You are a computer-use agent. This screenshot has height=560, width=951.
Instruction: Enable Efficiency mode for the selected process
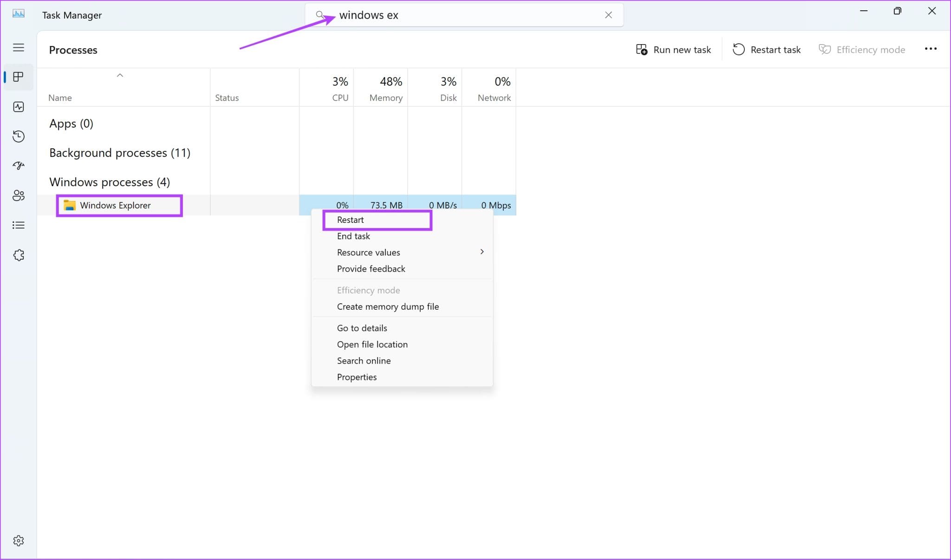tap(862, 49)
